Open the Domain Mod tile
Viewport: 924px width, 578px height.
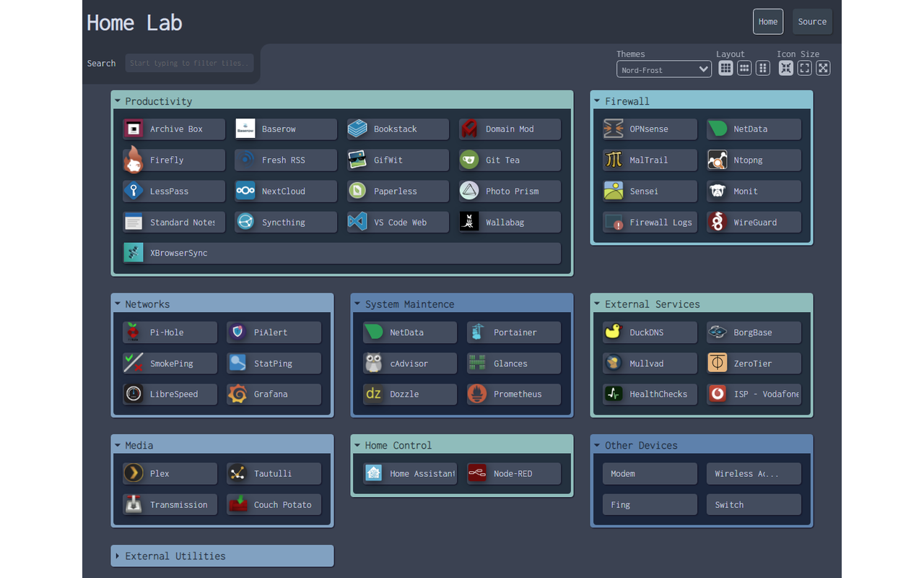510,129
